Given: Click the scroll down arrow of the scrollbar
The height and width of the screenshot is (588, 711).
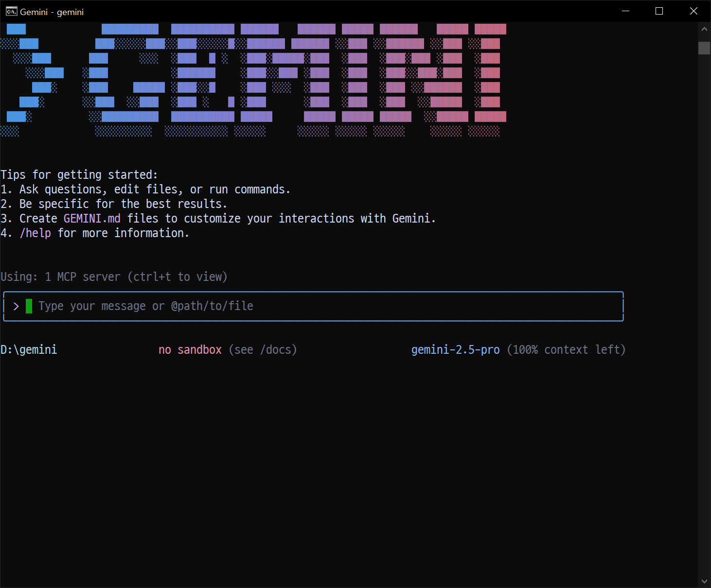Looking at the screenshot, I should coord(704,581).
